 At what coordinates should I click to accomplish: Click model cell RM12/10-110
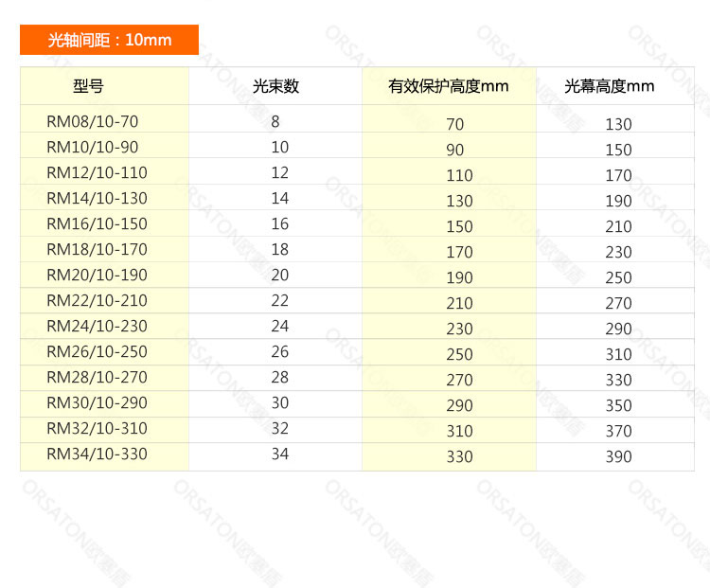pyautogui.click(x=97, y=172)
